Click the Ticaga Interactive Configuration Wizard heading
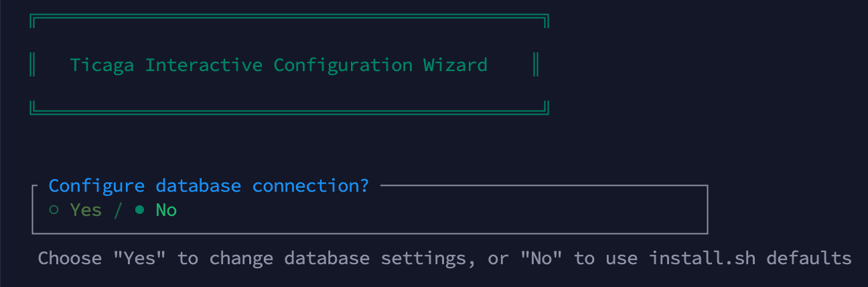The height and width of the screenshot is (287, 868). coord(279,65)
